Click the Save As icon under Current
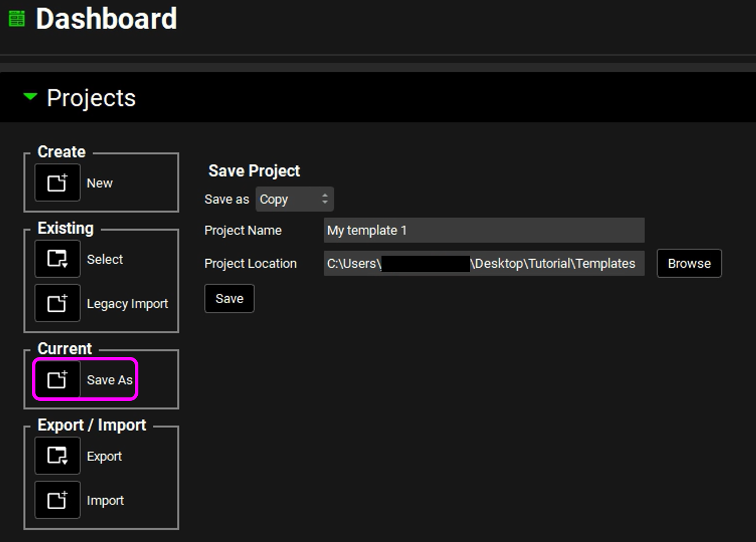The image size is (756, 542). coord(57,380)
